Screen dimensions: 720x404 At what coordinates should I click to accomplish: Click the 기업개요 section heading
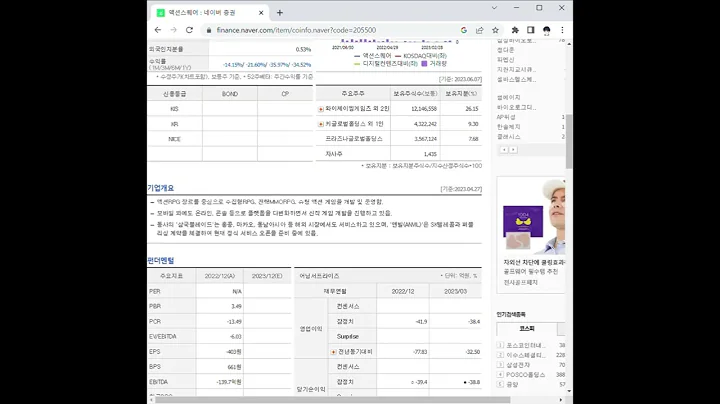pyautogui.click(x=160, y=188)
